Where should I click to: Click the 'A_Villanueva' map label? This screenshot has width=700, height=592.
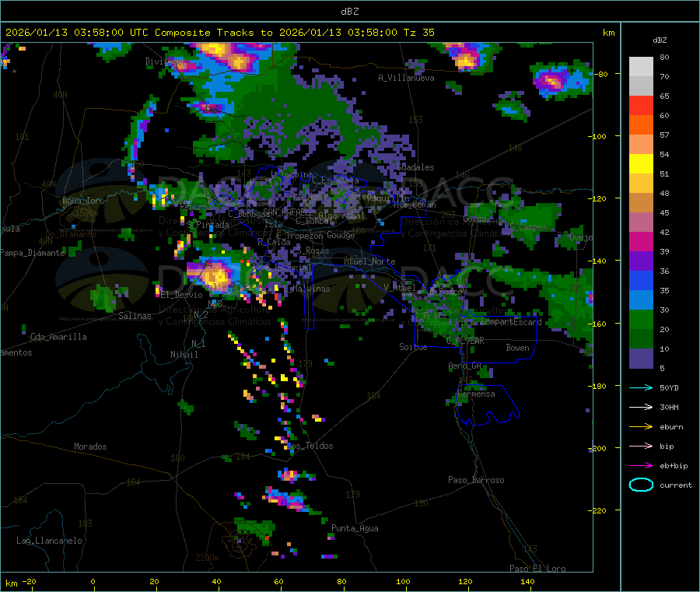click(406, 78)
